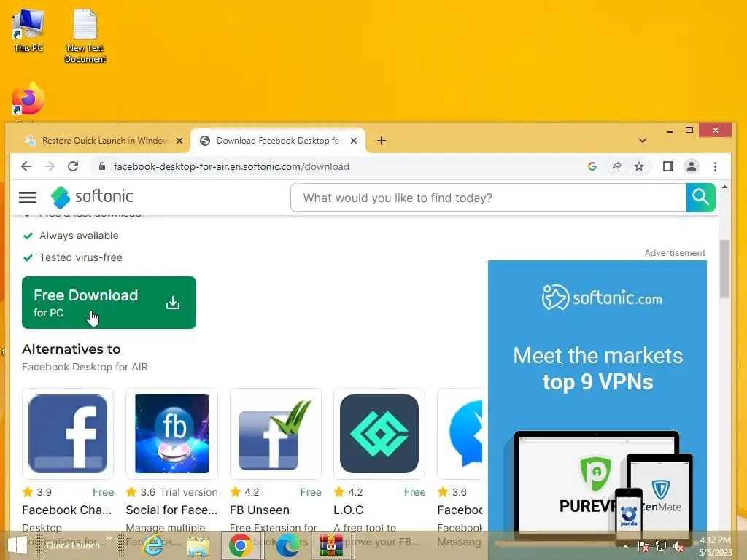Open L.O.C app thumbnail
The height and width of the screenshot is (560, 747).
379,434
